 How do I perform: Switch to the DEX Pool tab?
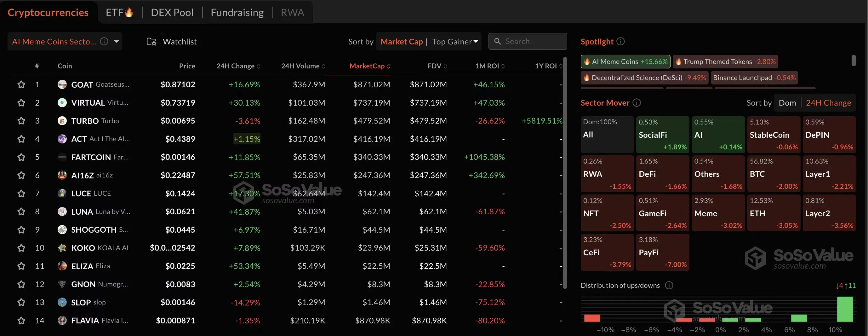pyautogui.click(x=172, y=13)
